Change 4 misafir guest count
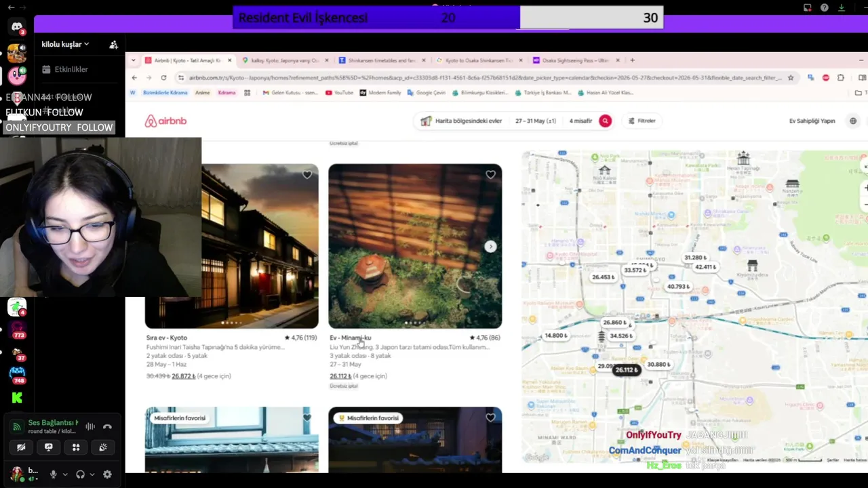Image resolution: width=868 pixels, height=488 pixels. [580, 121]
